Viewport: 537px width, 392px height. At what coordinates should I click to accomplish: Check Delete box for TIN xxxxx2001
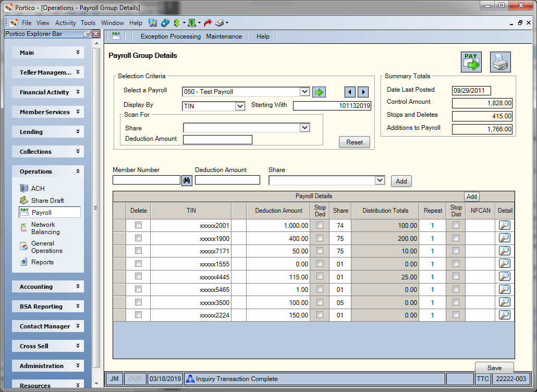click(138, 225)
